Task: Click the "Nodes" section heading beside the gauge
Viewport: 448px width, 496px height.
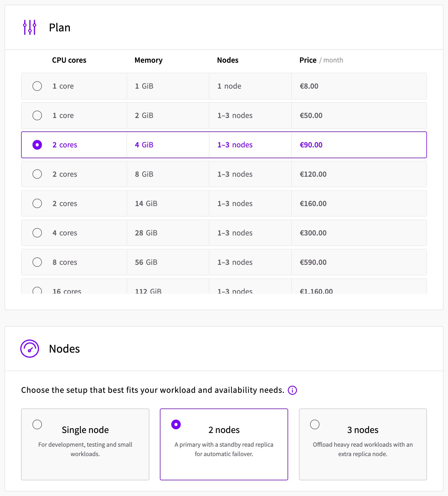Action: pos(64,349)
